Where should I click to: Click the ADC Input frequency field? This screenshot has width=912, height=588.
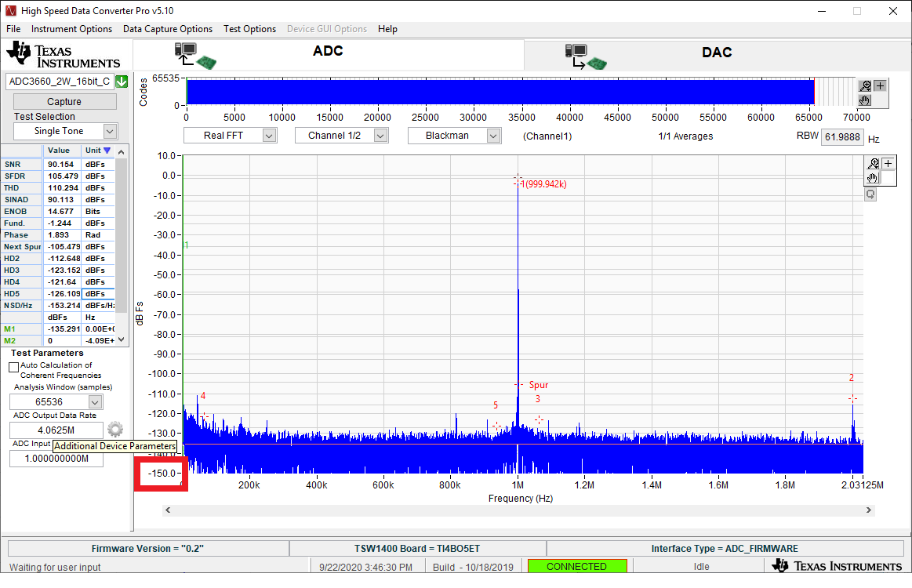tap(56, 458)
